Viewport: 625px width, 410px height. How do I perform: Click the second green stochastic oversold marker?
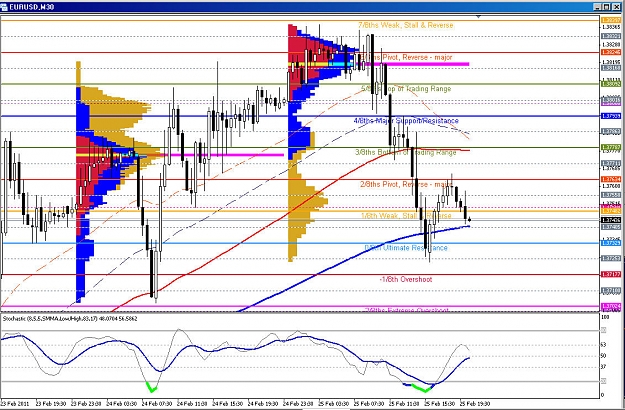(421, 388)
